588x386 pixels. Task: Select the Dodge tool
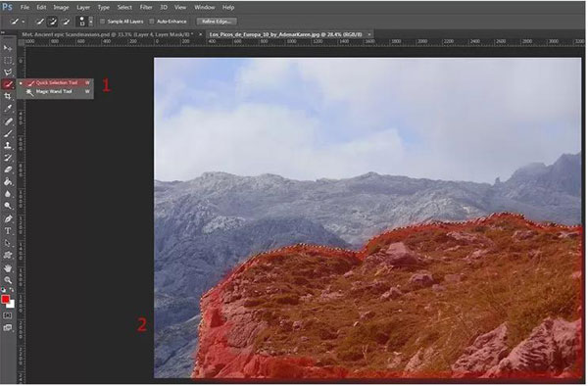(8, 206)
